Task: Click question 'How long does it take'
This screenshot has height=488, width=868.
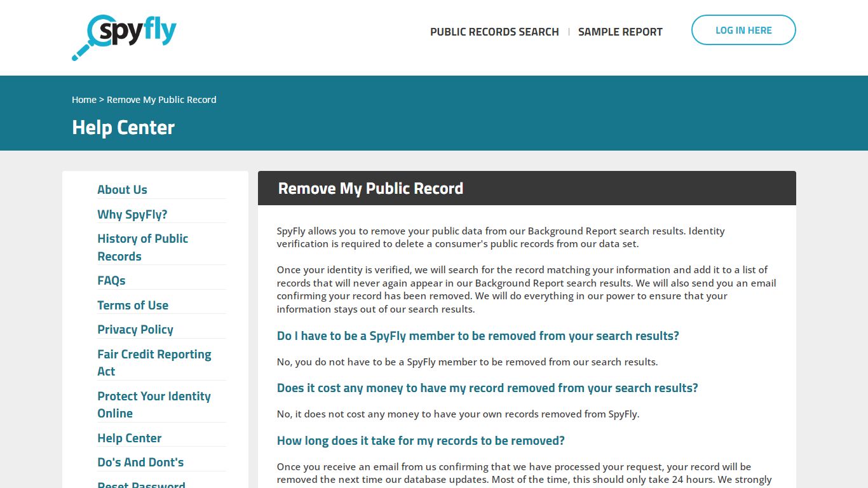Action: 421,440
